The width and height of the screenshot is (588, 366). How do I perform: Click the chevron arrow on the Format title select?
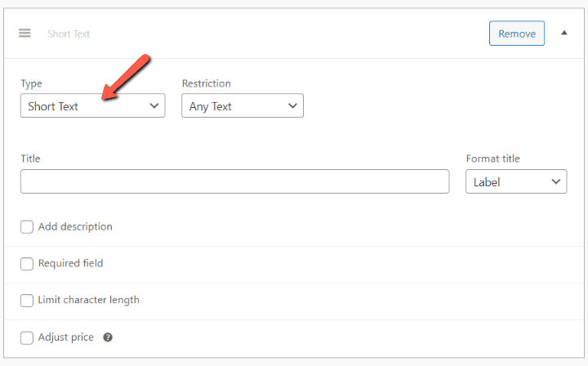coord(556,181)
